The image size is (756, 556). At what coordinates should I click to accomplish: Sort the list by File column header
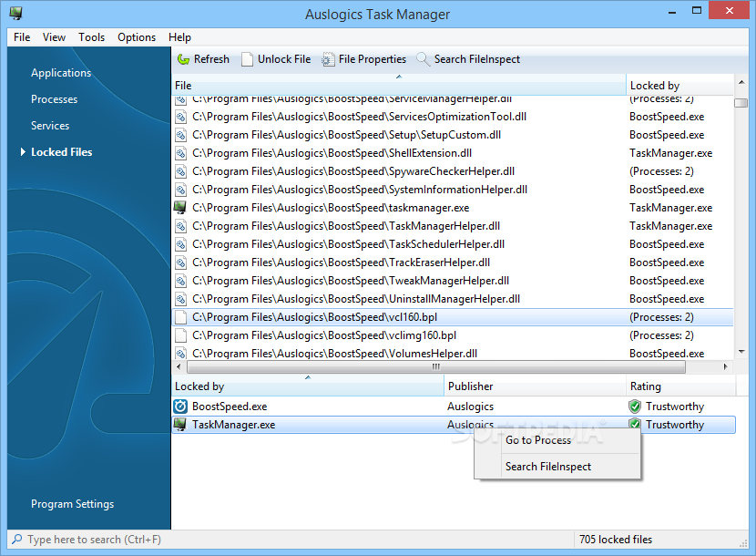point(399,86)
